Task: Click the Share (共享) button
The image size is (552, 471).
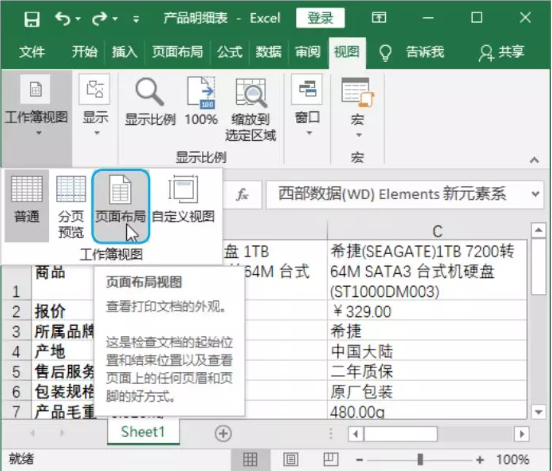Action: coord(501,52)
